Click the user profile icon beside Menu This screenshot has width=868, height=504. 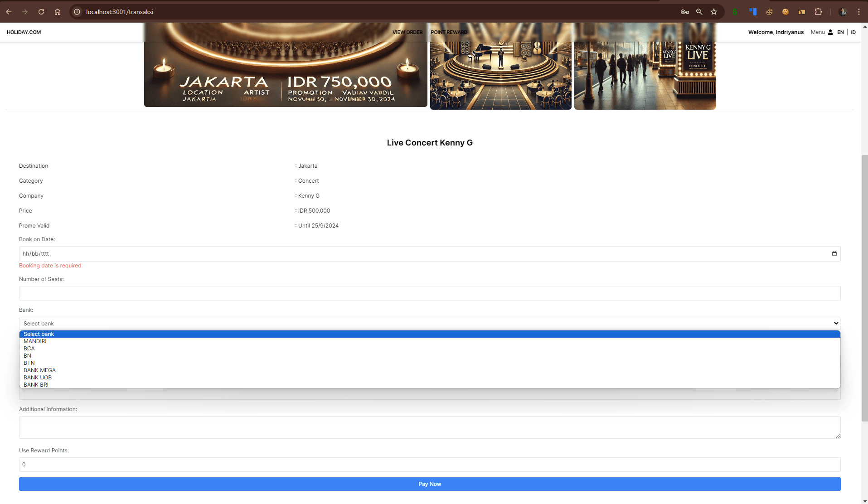[830, 32]
